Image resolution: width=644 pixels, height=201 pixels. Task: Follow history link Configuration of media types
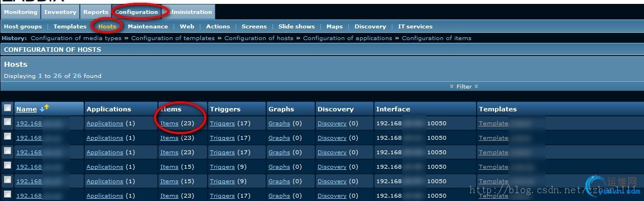(76, 38)
